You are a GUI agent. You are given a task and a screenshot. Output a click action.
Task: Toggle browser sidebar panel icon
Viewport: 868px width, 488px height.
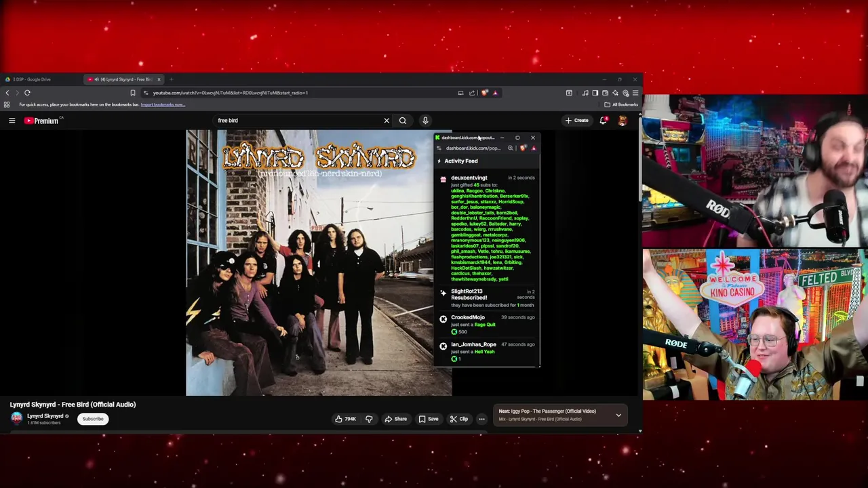595,93
